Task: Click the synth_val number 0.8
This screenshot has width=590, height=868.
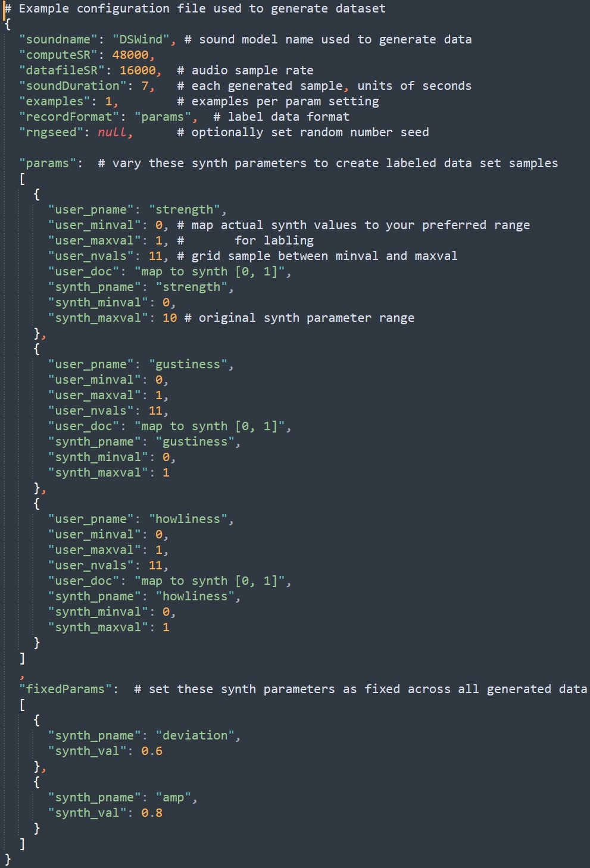Action: coord(152,813)
